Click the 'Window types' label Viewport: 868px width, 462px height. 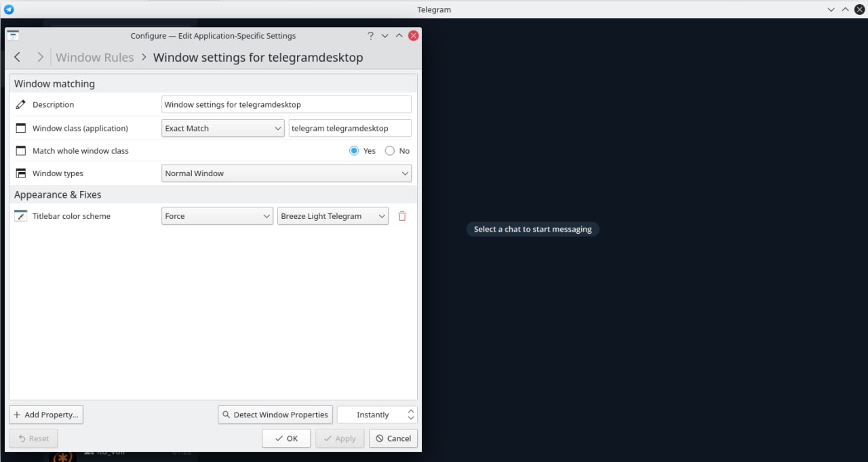pos(58,173)
